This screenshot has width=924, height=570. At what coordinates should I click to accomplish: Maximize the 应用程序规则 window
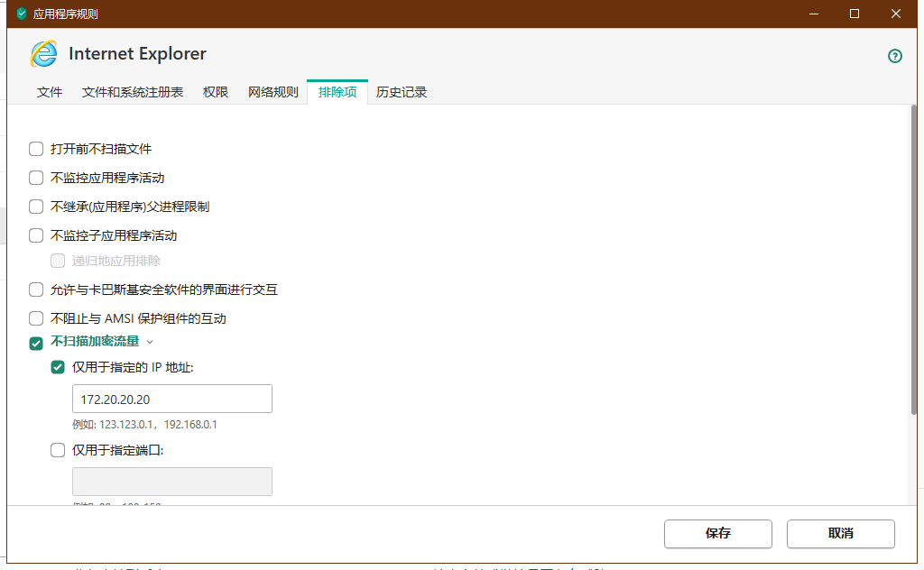pos(855,14)
